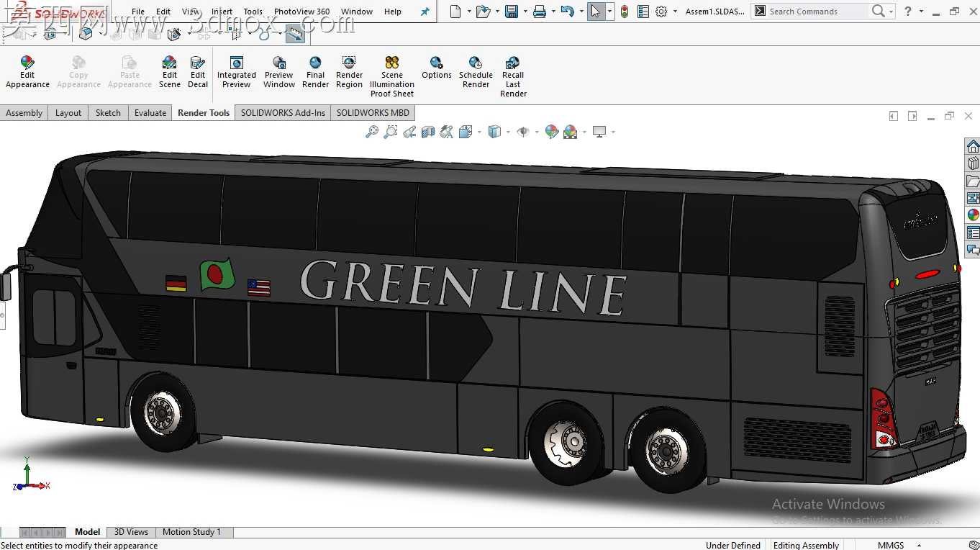980x550 pixels.
Task: Pin the menu bar with pushpin
Action: click(425, 12)
